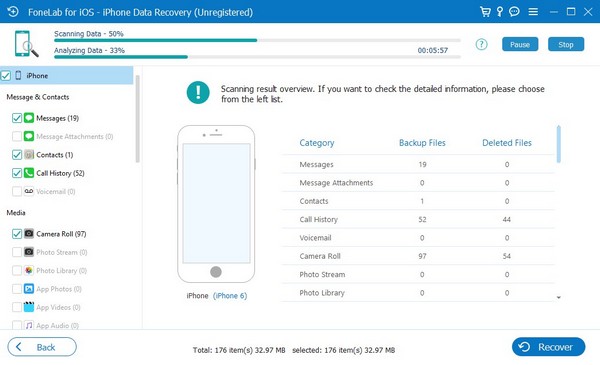Click the selected 176 item(s) status text
This screenshot has height=365, width=600.
(344, 350)
